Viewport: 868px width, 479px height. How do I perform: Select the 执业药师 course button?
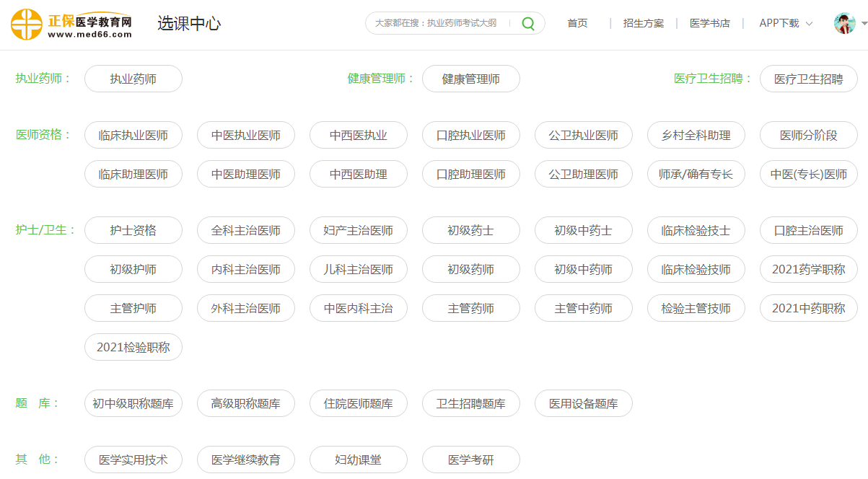coord(133,79)
